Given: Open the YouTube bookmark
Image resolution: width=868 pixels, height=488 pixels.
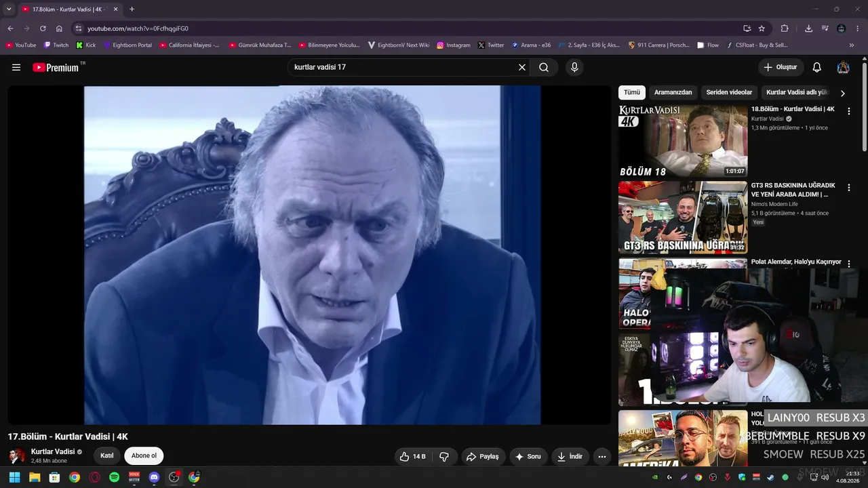Looking at the screenshot, I should (x=21, y=45).
